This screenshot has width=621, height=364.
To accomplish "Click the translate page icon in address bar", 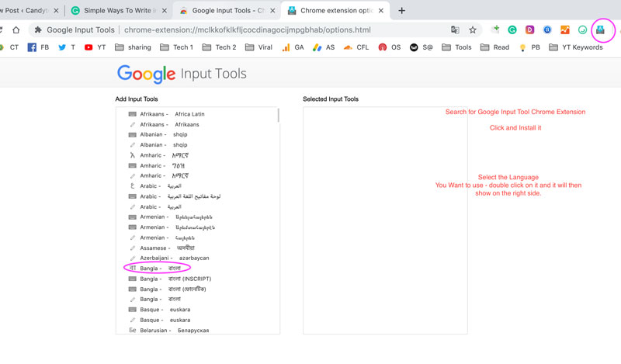I will (x=455, y=29).
